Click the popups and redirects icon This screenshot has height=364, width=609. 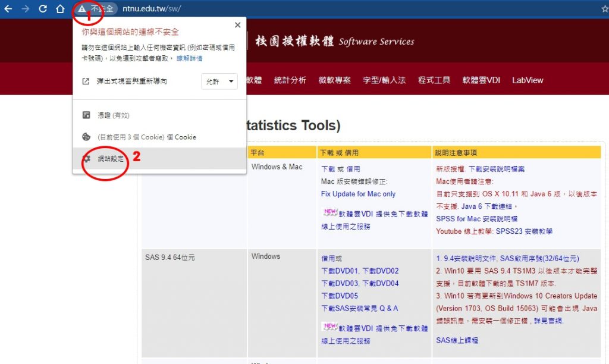(86, 81)
